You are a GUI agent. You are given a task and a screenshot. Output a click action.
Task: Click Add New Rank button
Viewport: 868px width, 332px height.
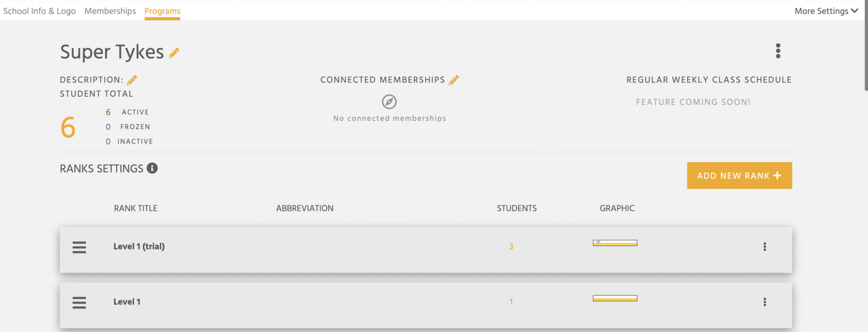(739, 175)
